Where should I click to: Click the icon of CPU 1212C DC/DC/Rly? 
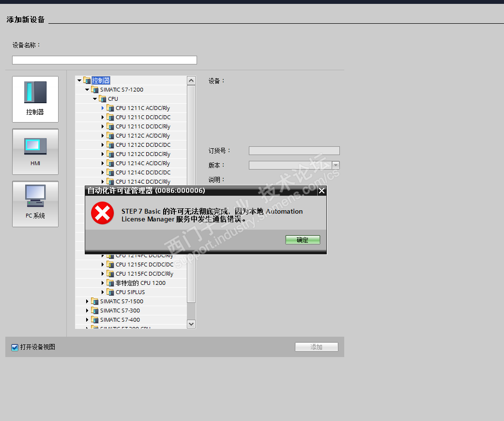pos(110,154)
